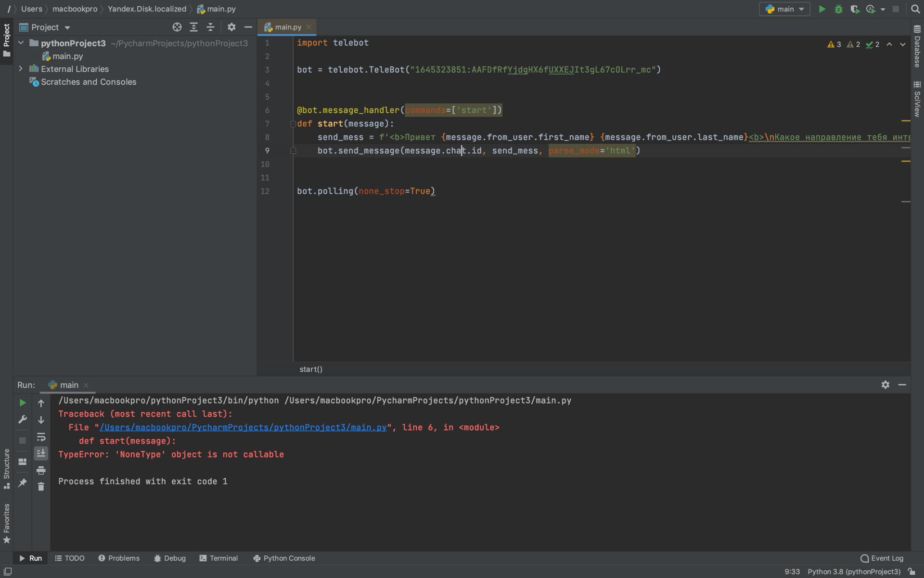The width and height of the screenshot is (924, 578).
Task: Collapse all items in Project panel
Action: [x=210, y=27]
